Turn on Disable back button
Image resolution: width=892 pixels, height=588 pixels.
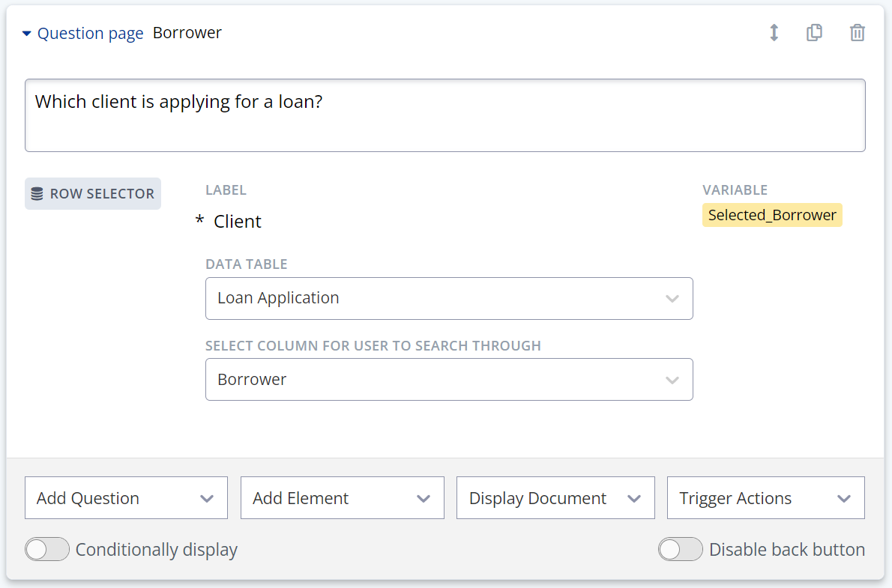680,549
